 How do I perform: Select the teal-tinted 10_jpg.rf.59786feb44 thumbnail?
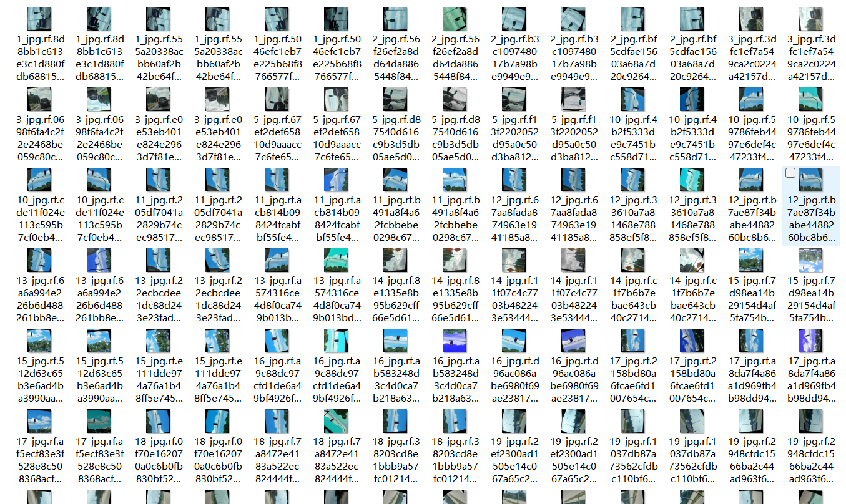coord(811,99)
